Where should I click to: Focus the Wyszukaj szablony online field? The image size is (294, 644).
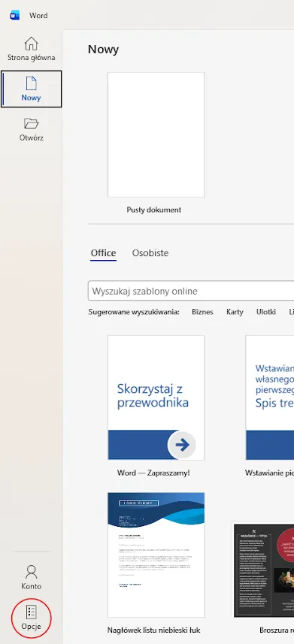(x=191, y=292)
